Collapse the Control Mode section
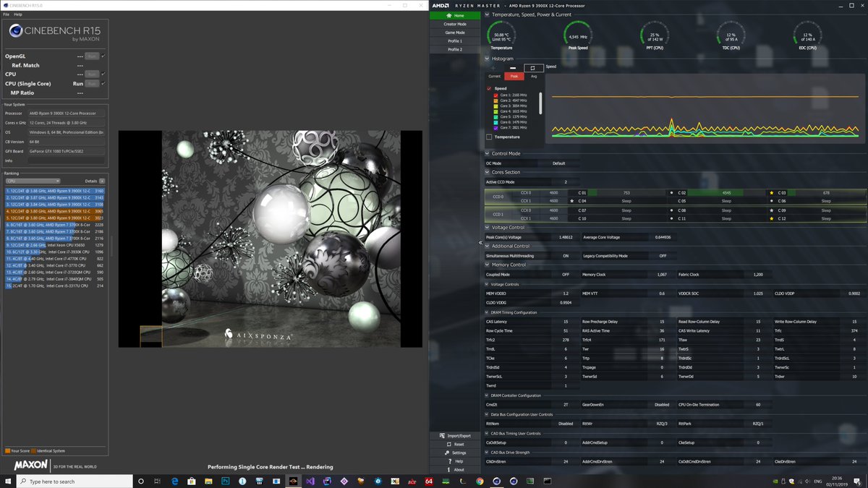This screenshot has height=488, width=868. coord(488,153)
